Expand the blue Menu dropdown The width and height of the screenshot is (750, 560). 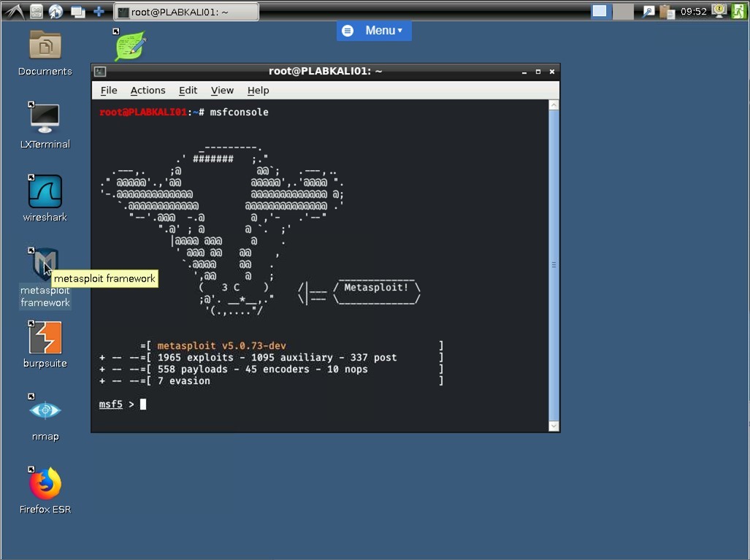click(374, 31)
